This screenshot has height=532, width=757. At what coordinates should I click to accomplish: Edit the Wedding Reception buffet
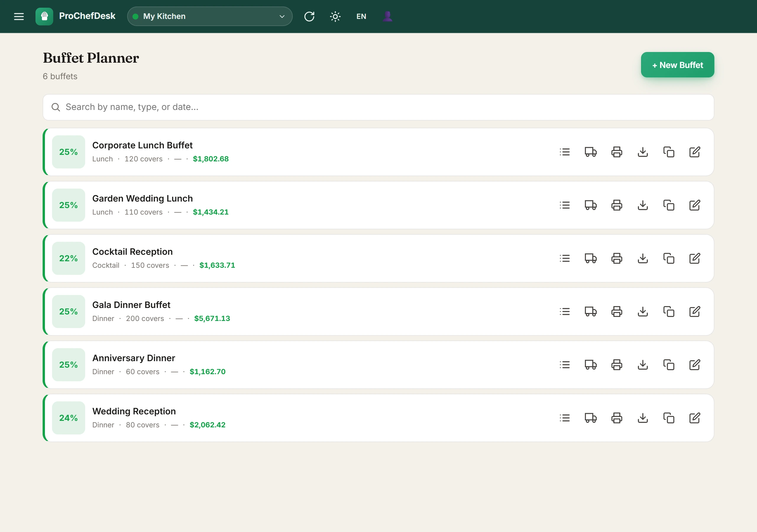click(695, 418)
